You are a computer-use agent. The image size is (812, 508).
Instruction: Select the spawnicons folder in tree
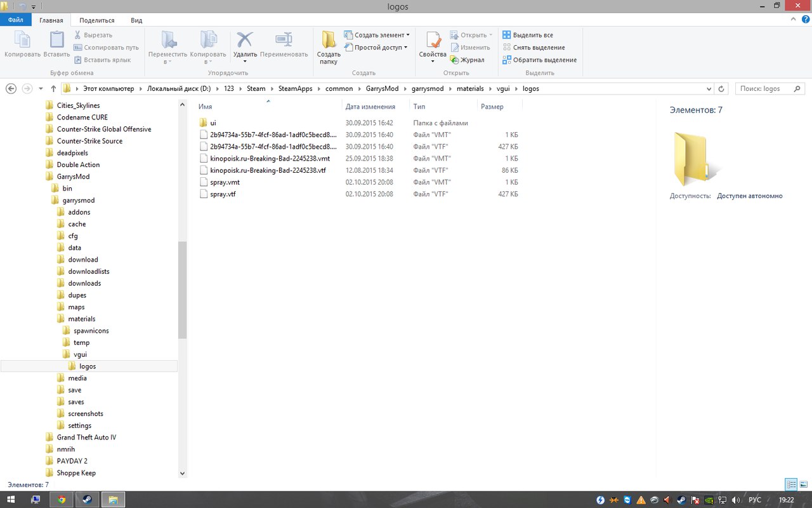pos(89,331)
